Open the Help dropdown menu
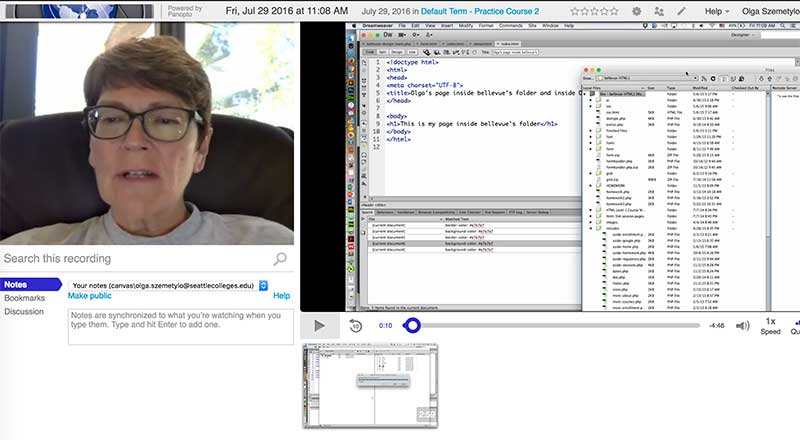800x440 pixels. (718, 10)
